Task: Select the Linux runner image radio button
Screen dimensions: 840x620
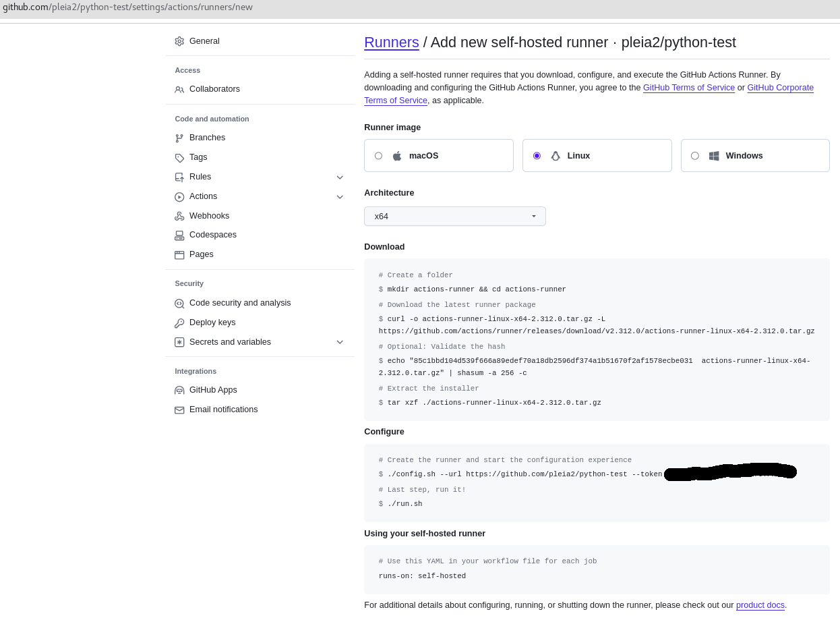Action: [x=537, y=156]
